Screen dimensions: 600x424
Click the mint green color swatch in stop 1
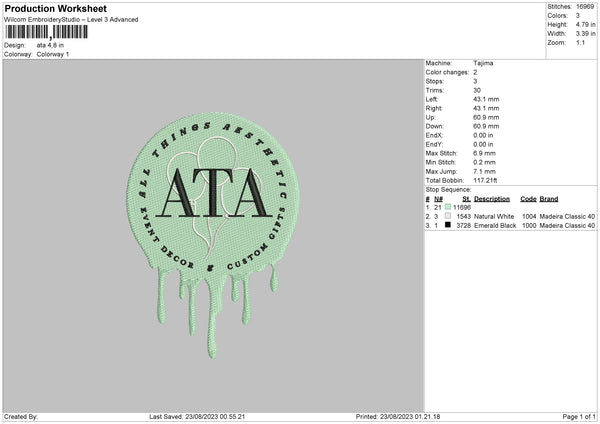tap(448, 207)
